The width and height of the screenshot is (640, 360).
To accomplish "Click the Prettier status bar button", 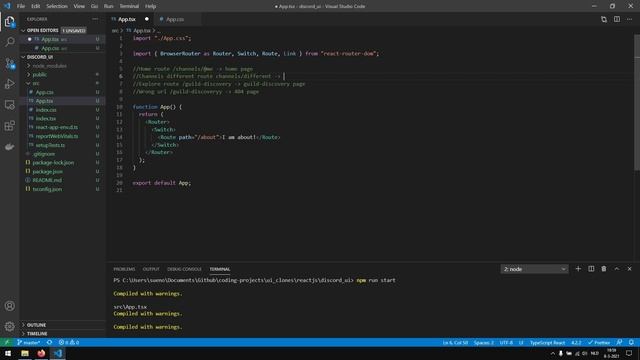I will (x=599, y=342).
